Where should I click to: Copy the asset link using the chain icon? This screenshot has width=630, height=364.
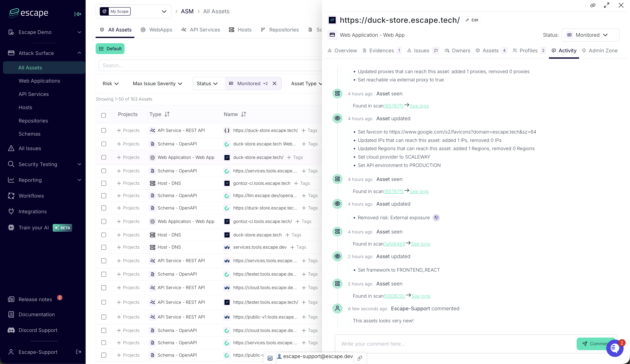pos(593,5)
